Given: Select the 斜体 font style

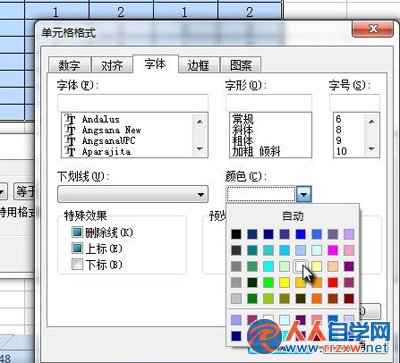Looking at the screenshot, I should point(243,130).
